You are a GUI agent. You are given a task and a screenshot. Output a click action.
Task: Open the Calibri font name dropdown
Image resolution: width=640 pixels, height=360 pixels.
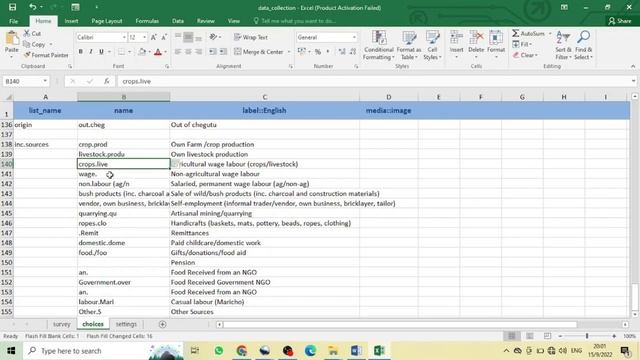point(124,37)
